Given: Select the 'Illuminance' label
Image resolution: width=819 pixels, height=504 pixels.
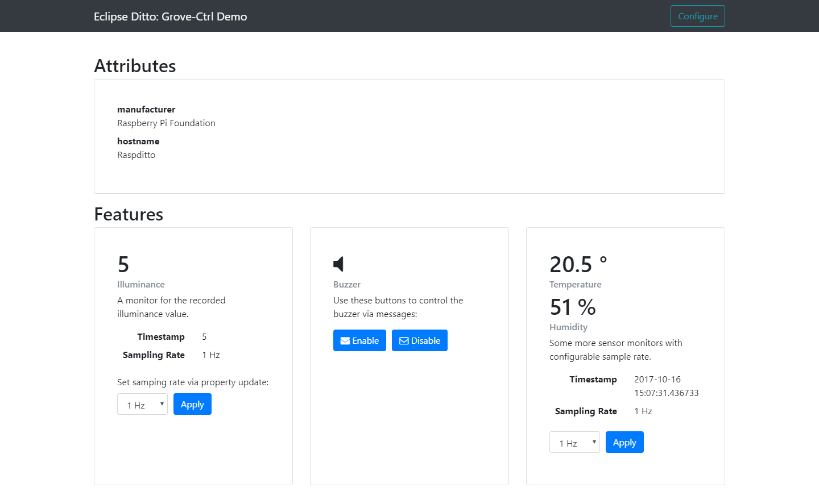Looking at the screenshot, I should (141, 284).
